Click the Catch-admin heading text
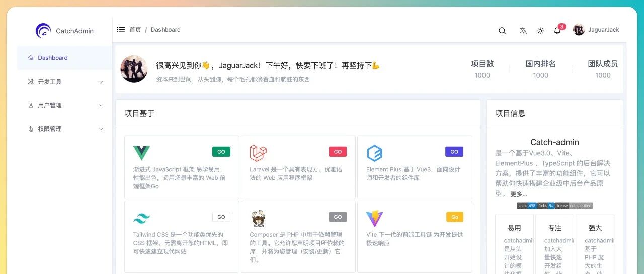The height and width of the screenshot is (274, 644). [554, 142]
